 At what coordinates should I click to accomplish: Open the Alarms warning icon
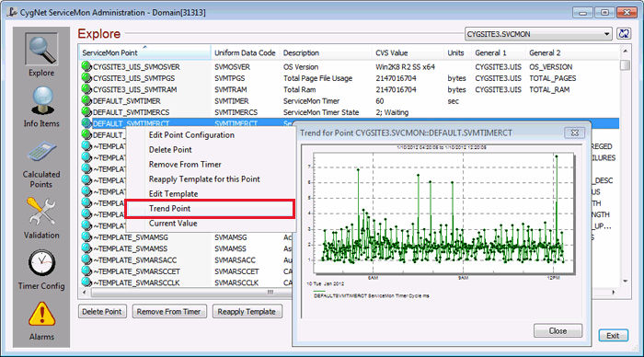coord(41,315)
